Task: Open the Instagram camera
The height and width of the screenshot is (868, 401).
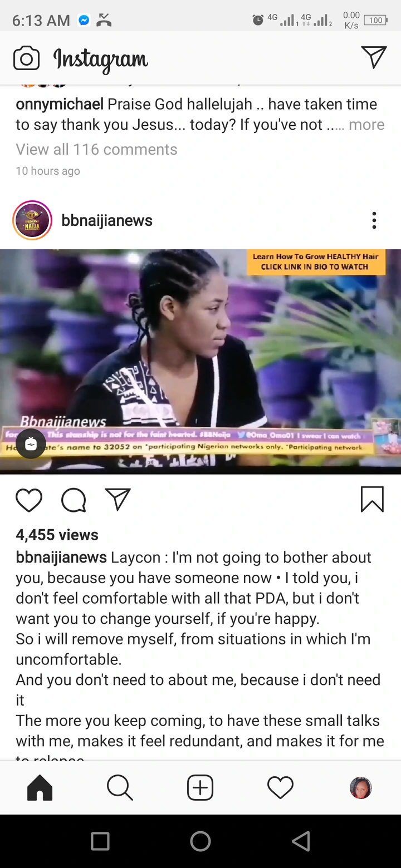Action: click(x=27, y=58)
